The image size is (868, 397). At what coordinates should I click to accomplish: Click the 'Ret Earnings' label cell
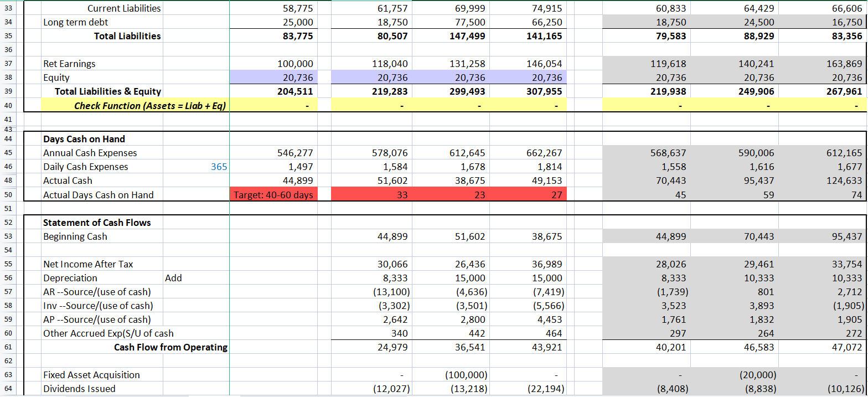pyautogui.click(x=69, y=64)
